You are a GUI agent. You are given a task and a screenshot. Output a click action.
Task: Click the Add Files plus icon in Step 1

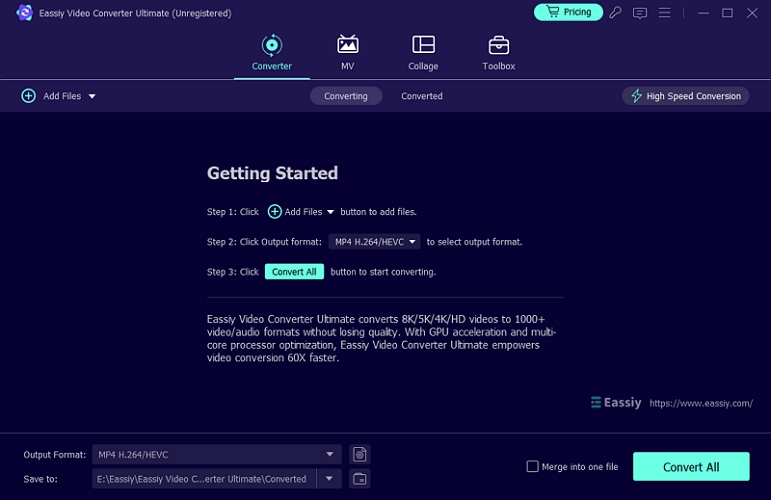[x=274, y=212]
